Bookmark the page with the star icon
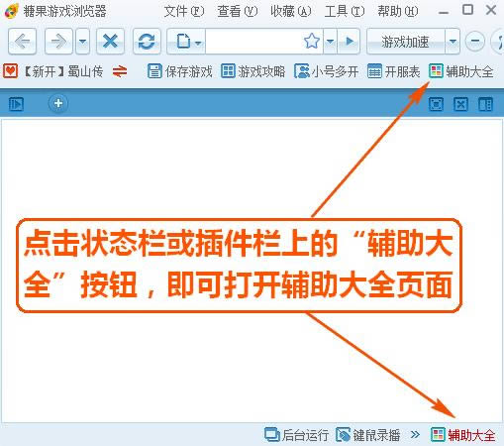 point(311,42)
